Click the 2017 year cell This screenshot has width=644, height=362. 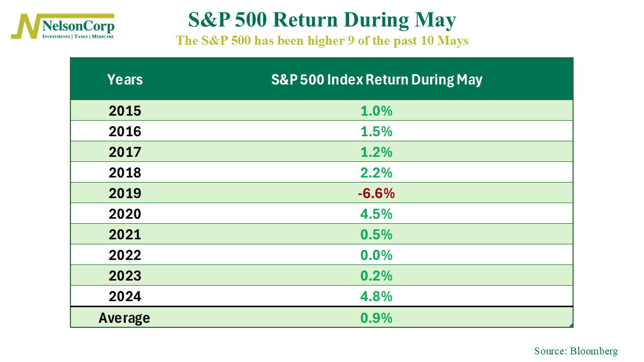coord(125,152)
